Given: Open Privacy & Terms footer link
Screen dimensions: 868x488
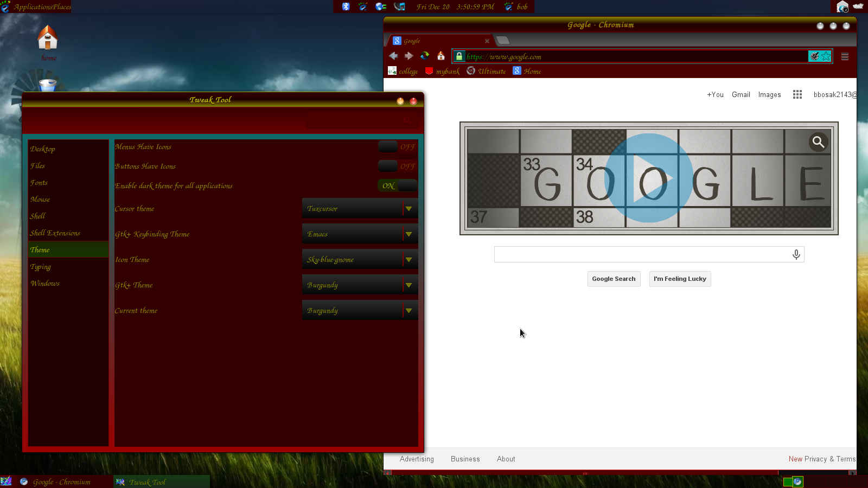Looking at the screenshot, I should (x=830, y=459).
